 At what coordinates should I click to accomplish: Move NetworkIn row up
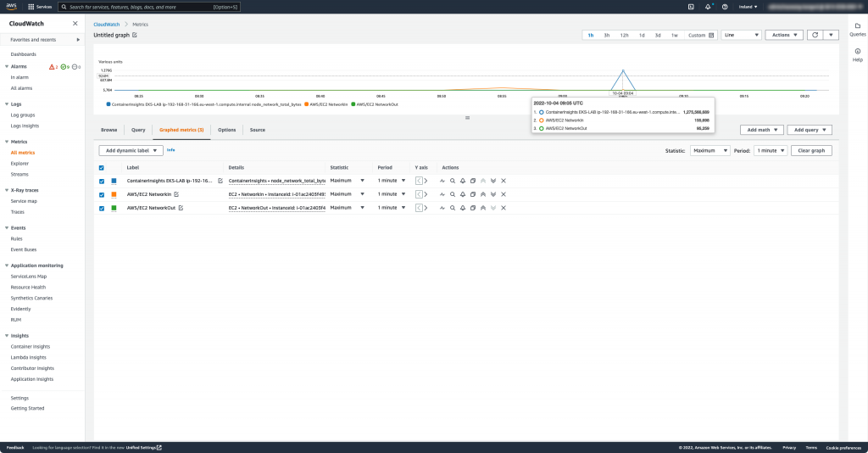tap(483, 194)
